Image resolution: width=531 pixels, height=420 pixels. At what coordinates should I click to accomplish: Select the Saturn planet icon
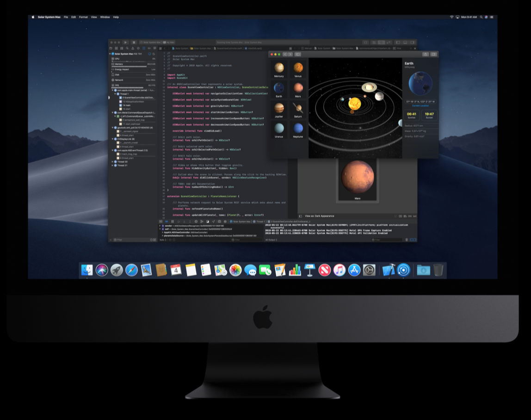(298, 108)
